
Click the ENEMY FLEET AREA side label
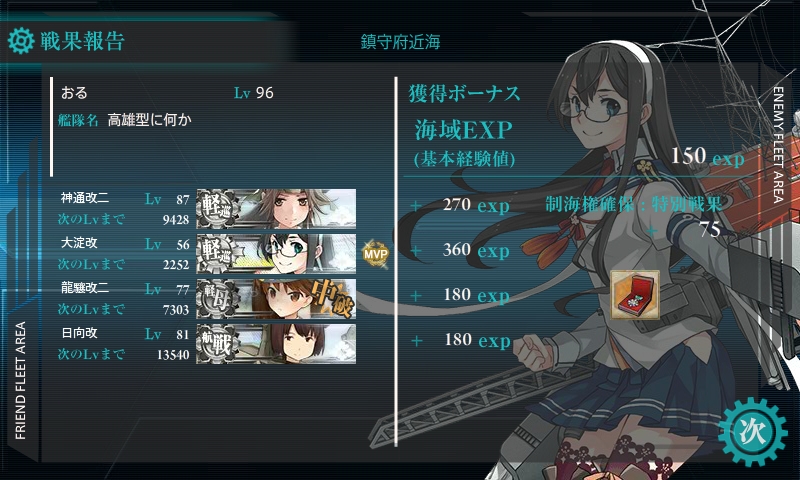(778, 145)
